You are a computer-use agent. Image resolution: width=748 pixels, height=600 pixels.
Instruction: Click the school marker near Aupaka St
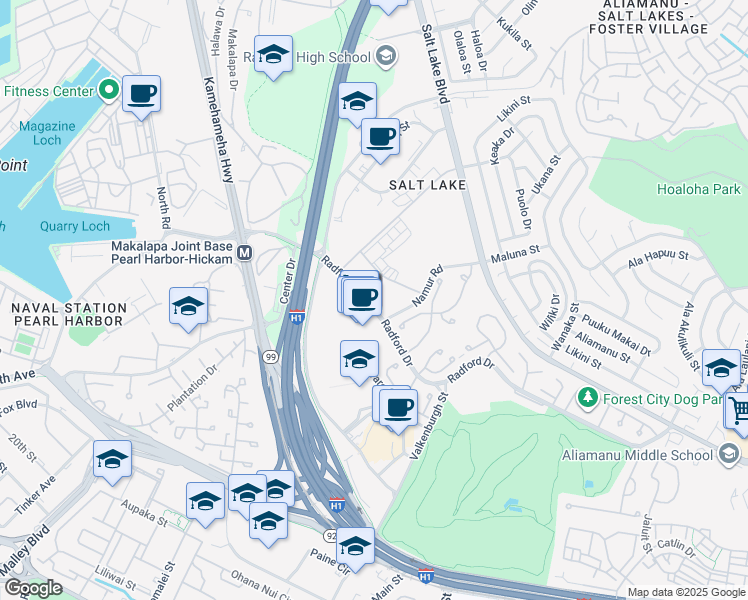click(x=206, y=504)
